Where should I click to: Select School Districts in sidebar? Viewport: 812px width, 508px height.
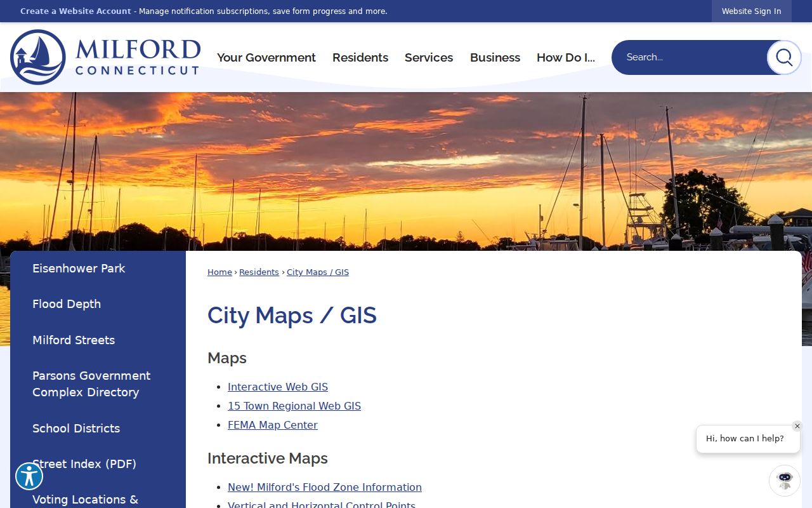click(x=98, y=428)
